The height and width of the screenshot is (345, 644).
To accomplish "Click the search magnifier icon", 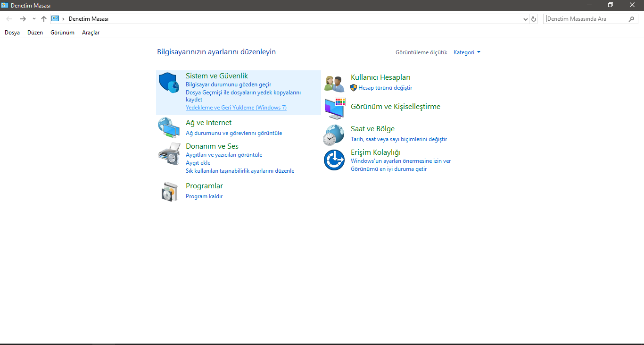I will point(632,19).
